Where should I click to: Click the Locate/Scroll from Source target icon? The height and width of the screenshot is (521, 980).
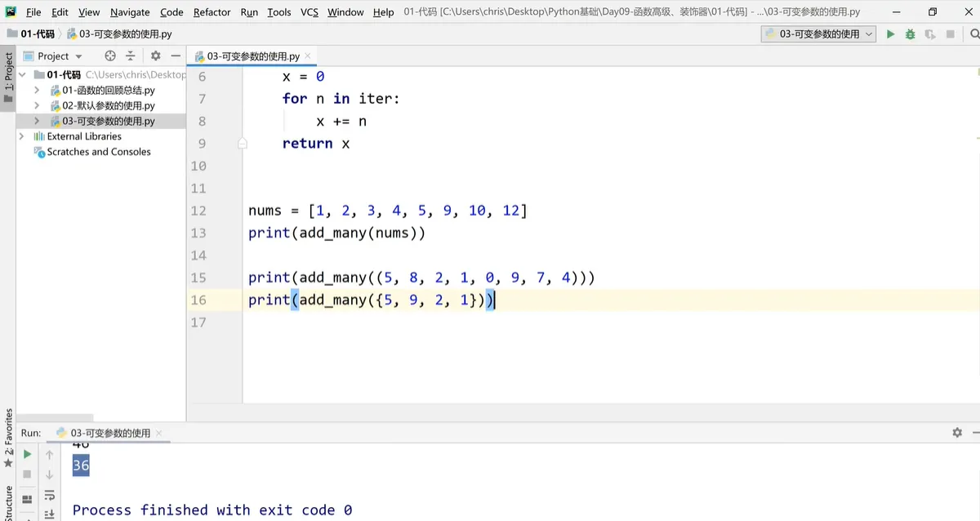click(110, 56)
